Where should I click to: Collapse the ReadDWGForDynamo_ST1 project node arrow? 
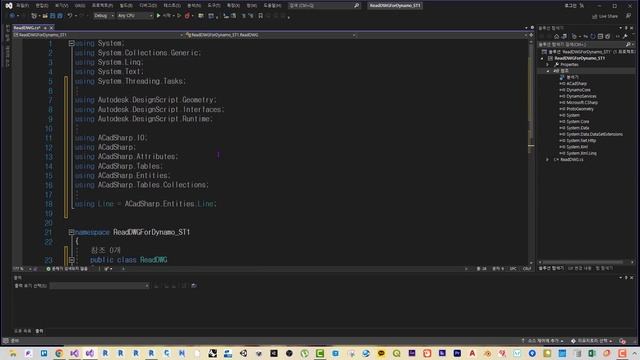click(x=542, y=58)
